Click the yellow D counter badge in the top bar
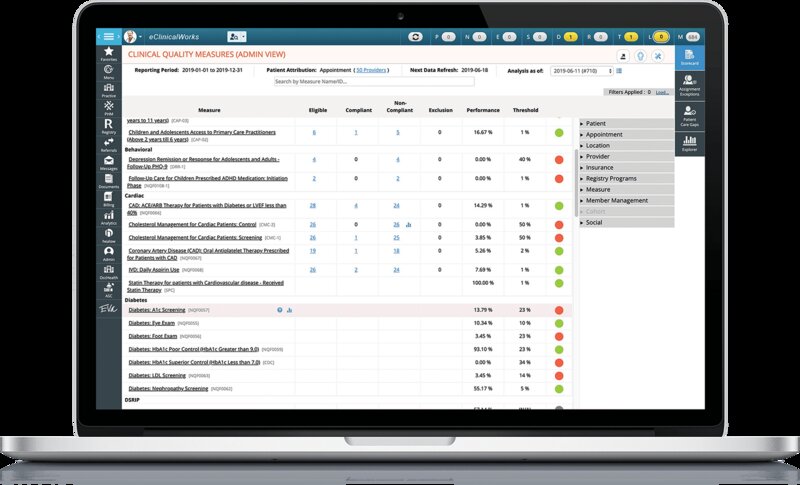800x485 pixels. (x=570, y=37)
